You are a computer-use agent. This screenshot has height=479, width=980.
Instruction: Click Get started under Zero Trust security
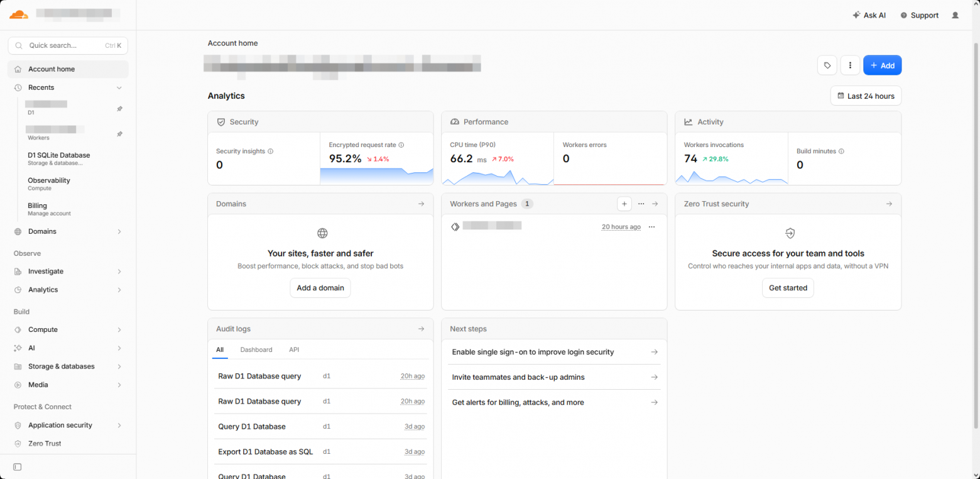click(x=788, y=288)
